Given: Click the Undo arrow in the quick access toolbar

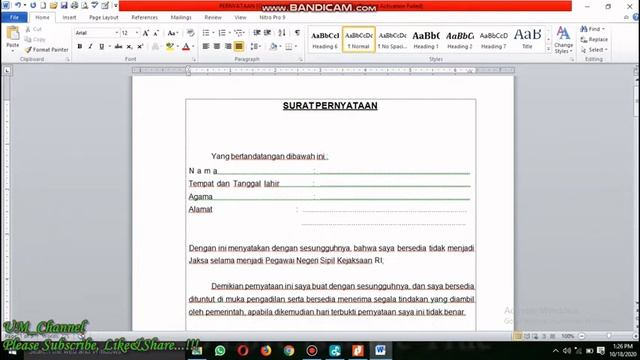Looking at the screenshot, I should [18, 5].
